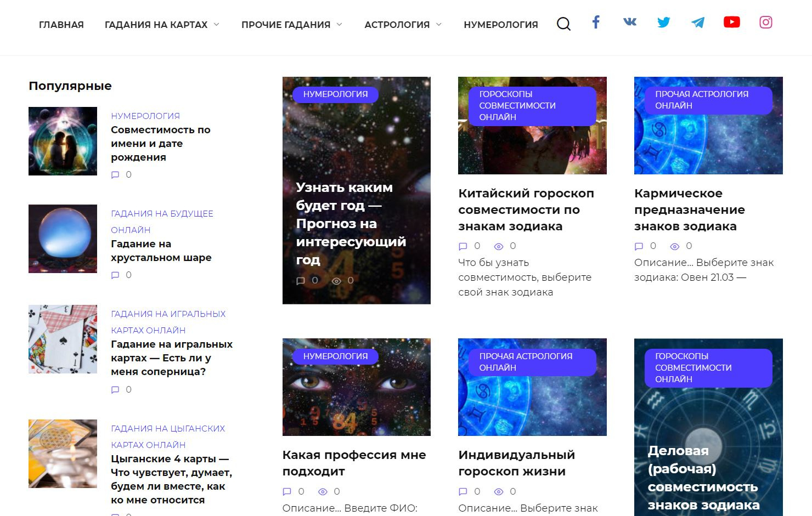
Task: Open Какая профессия мне подходит title
Action: point(354,463)
